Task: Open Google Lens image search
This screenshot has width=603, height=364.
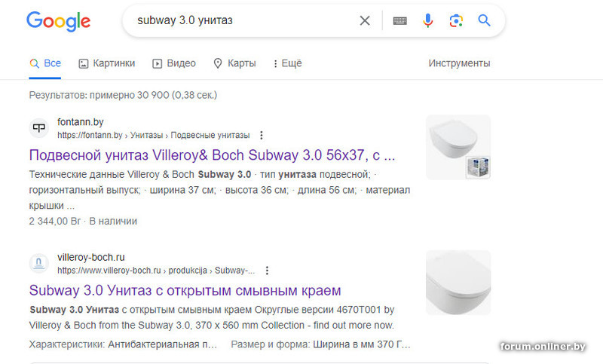Action: [456, 21]
